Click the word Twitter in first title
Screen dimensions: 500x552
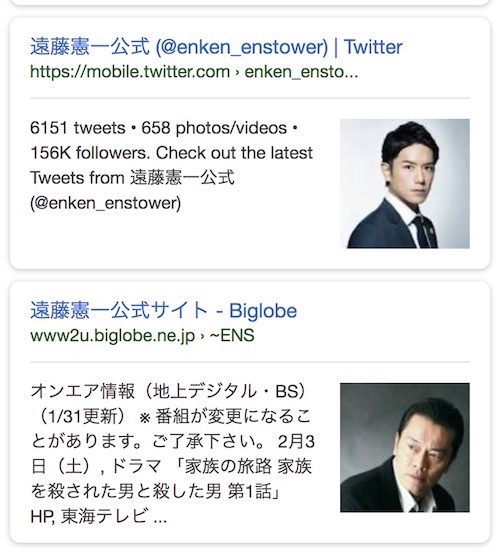[x=373, y=47]
